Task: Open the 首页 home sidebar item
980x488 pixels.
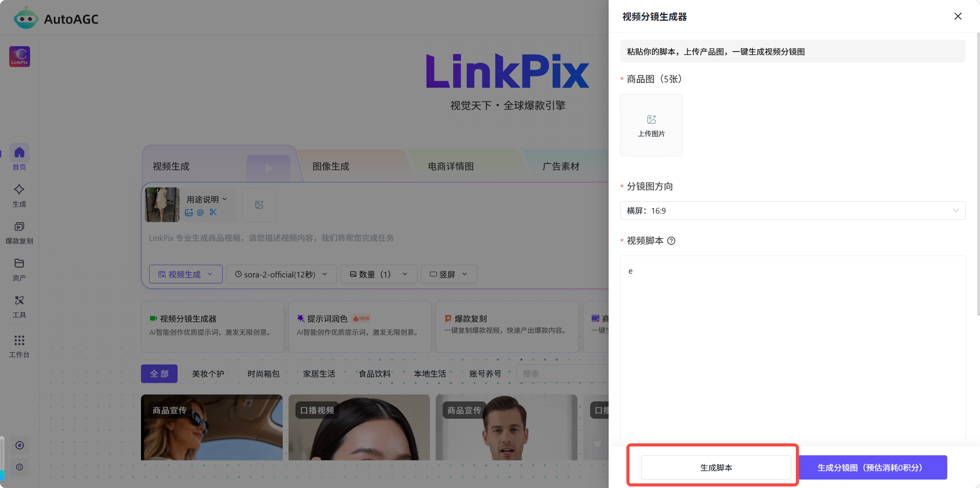Action: tap(19, 157)
